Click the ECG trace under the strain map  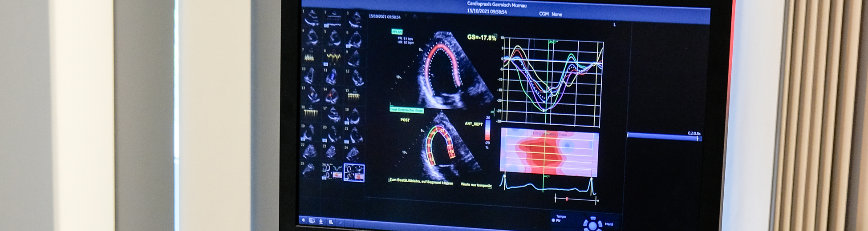tap(548, 185)
